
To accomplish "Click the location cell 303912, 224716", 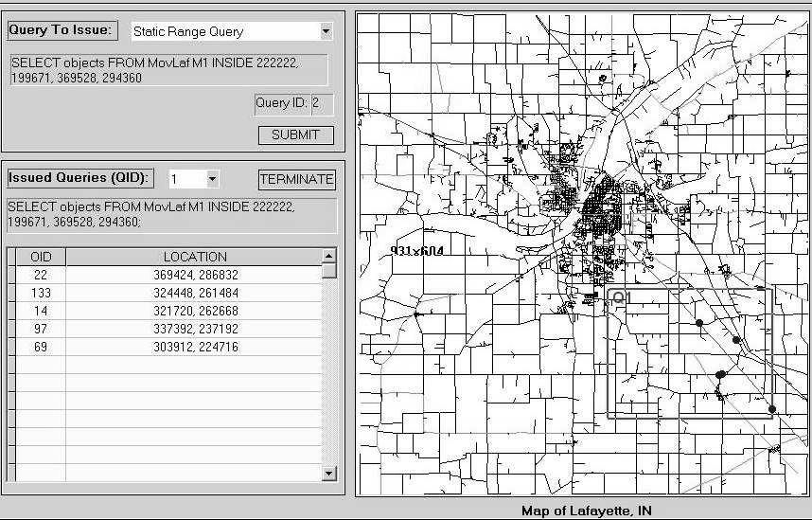I will coord(195,347).
